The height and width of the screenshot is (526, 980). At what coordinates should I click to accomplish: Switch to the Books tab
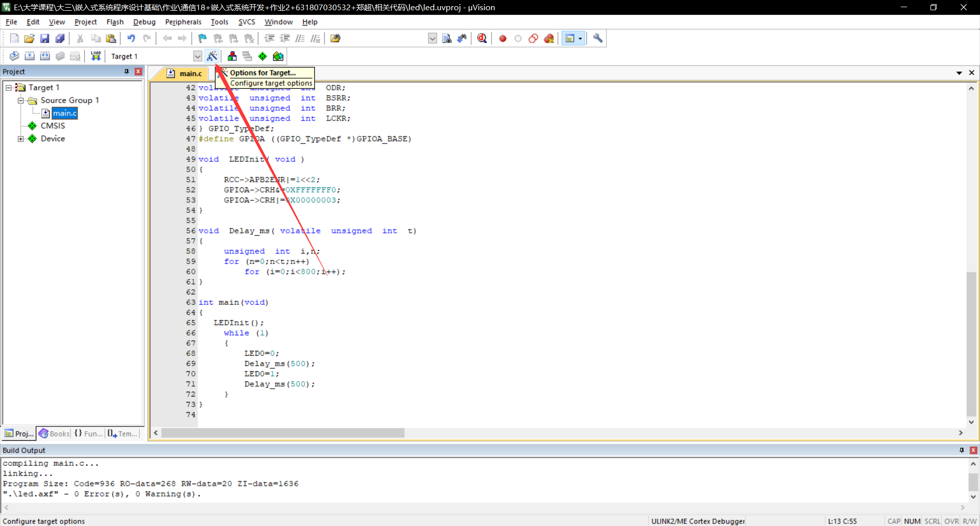(x=54, y=434)
